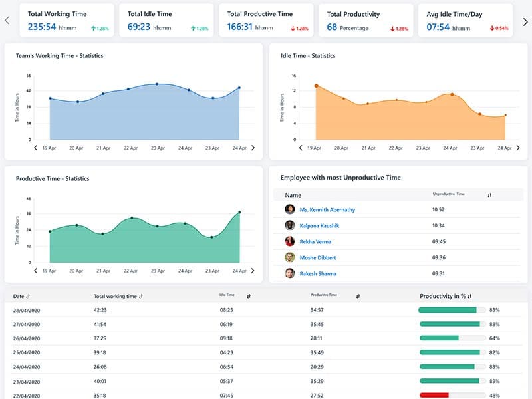Click the Productive Time column sort icon
The image size is (532, 399).
pos(358,295)
